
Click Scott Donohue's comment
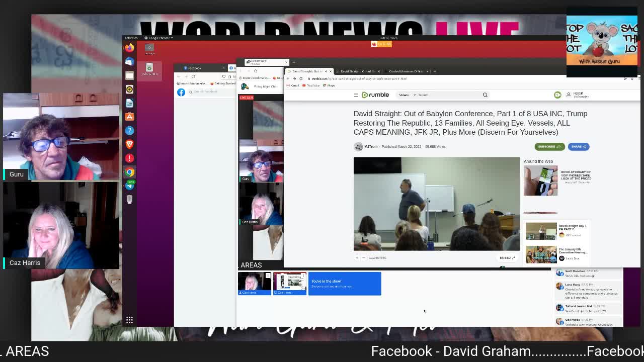(589, 274)
